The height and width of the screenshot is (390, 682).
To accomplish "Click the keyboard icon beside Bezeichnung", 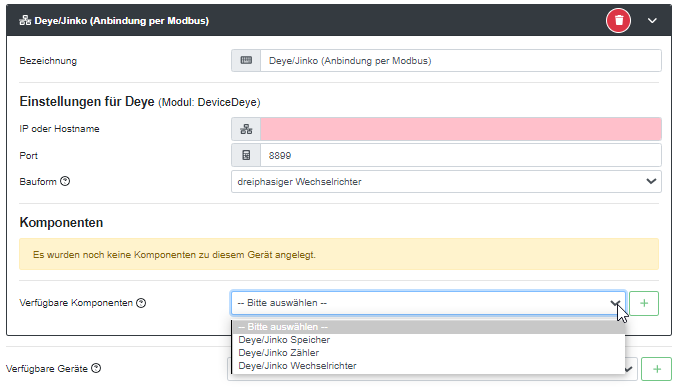I will pyautogui.click(x=246, y=61).
